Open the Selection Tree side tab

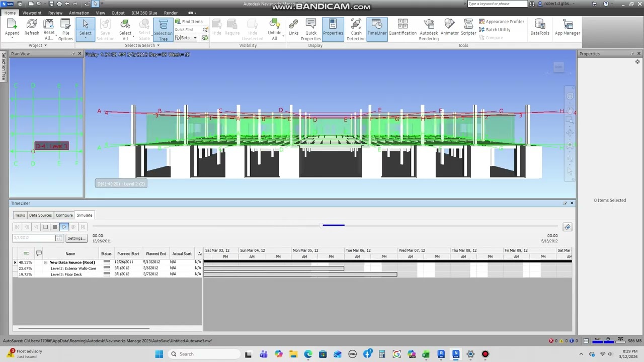coord(4,66)
